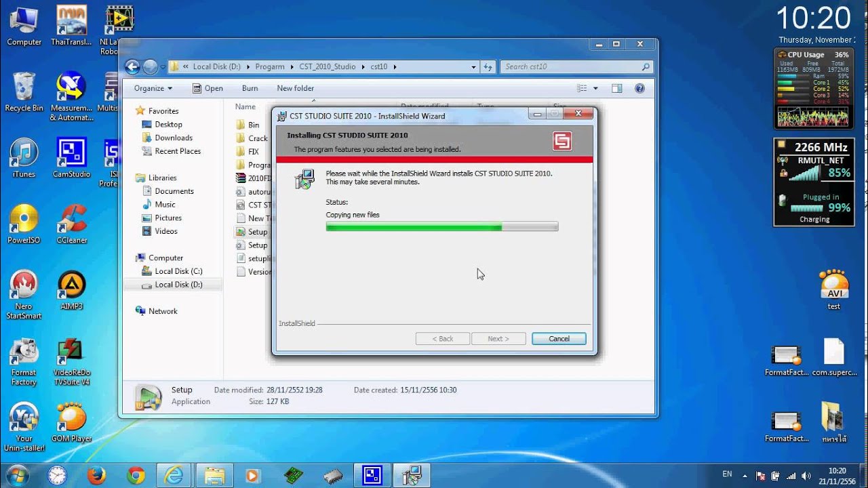This screenshot has height=488, width=868.
Task: Select Local Disk (D:) in navigation pane
Action: (178, 285)
